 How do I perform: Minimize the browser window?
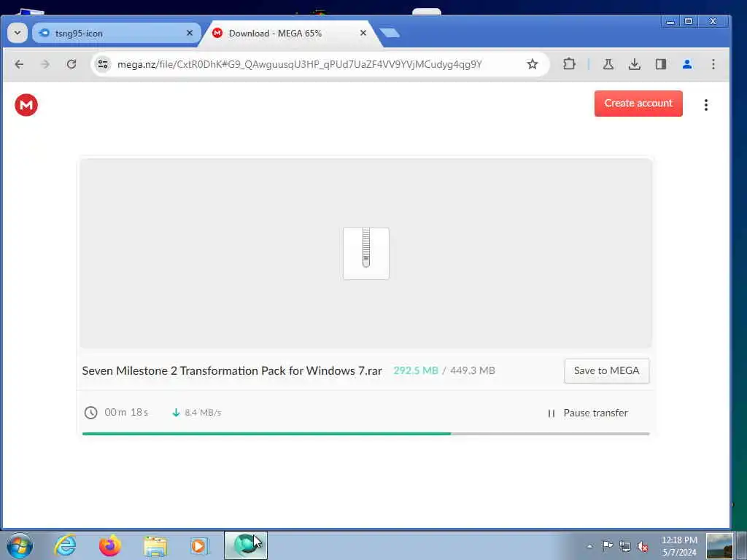pyautogui.click(x=670, y=21)
